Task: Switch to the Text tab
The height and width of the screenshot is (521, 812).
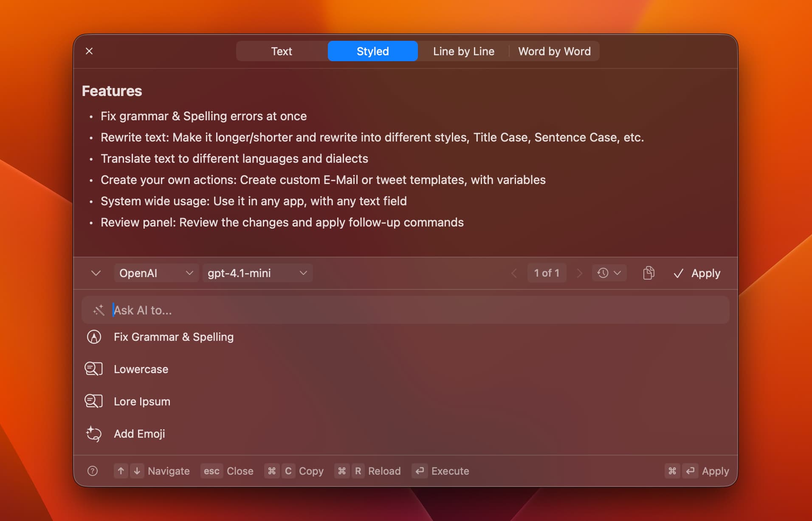Action: tap(282, 51)
